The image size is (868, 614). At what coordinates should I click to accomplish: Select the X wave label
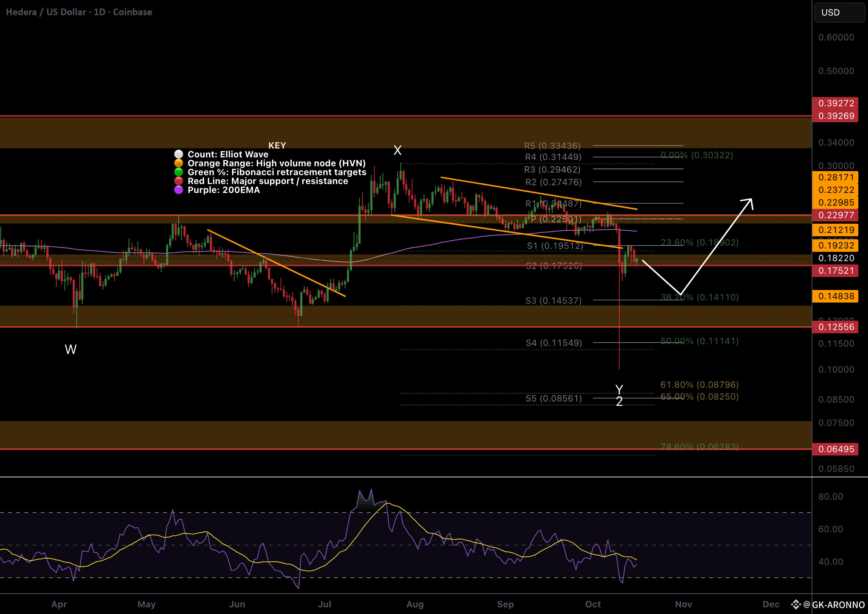point(397,150)
